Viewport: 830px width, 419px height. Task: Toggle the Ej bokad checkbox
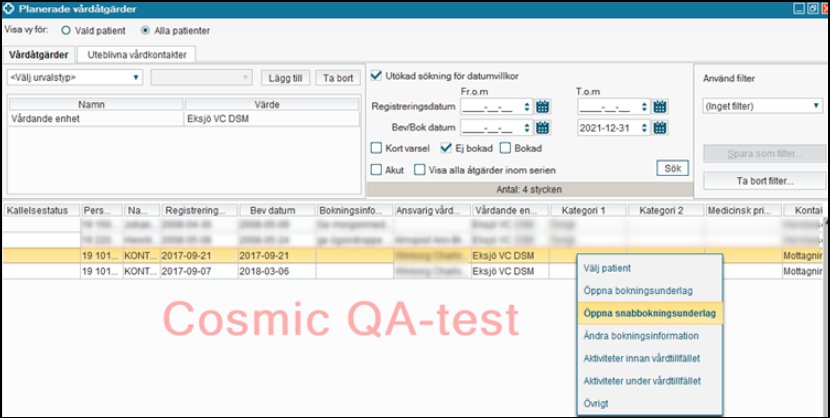[447, 148]
